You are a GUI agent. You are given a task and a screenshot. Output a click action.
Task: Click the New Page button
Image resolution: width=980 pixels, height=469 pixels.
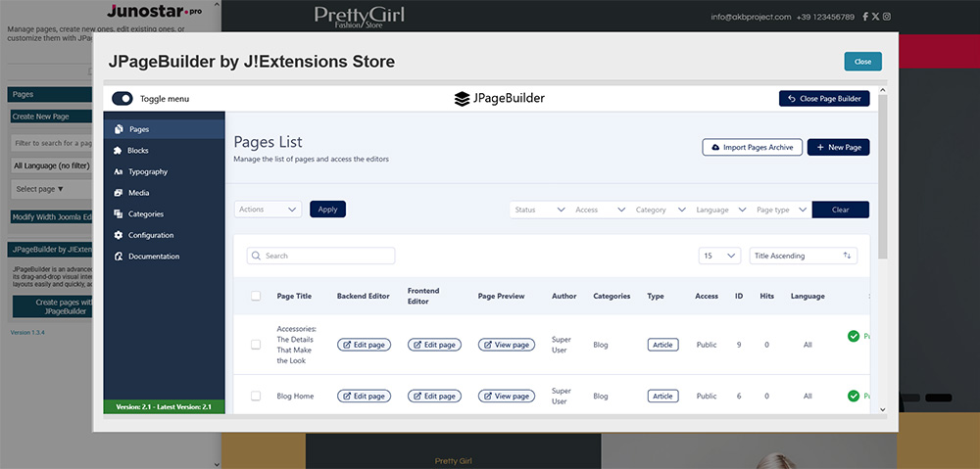click(838, 147)
